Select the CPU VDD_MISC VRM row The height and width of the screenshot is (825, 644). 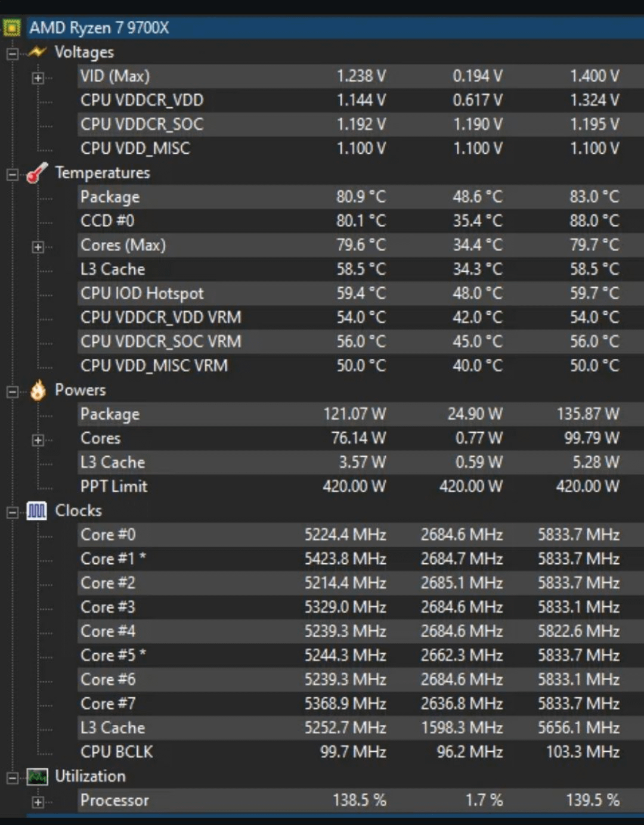[361, 365]
